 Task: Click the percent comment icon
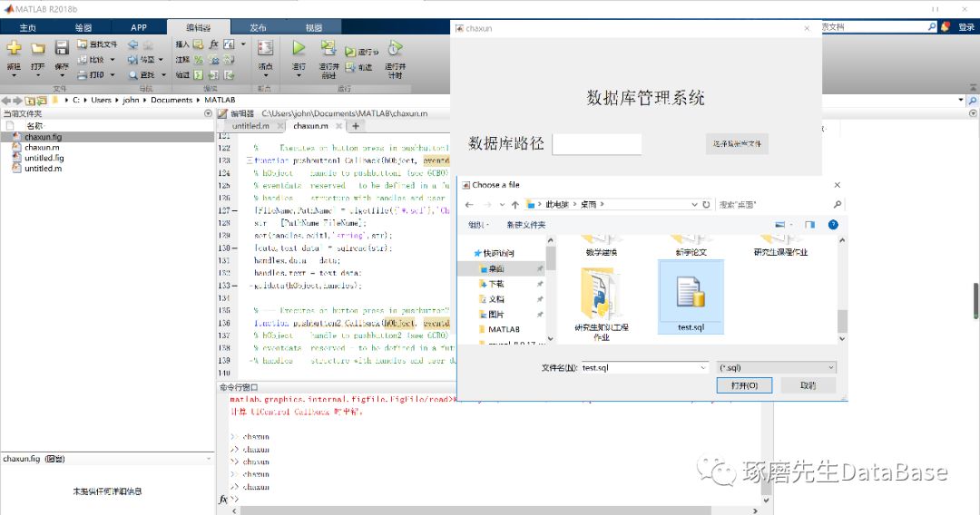tap(198, 60)
